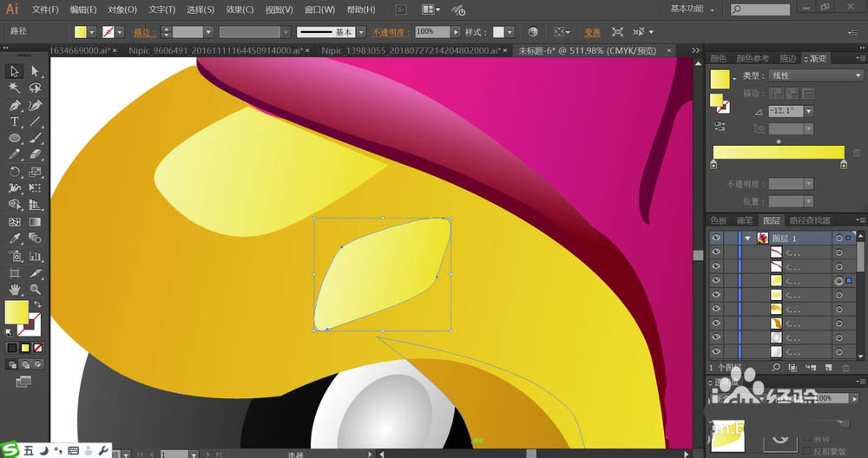Select the Zoom magnifier tool
The height and width of the screenshot is (458, 868).
tap(35, 290)
